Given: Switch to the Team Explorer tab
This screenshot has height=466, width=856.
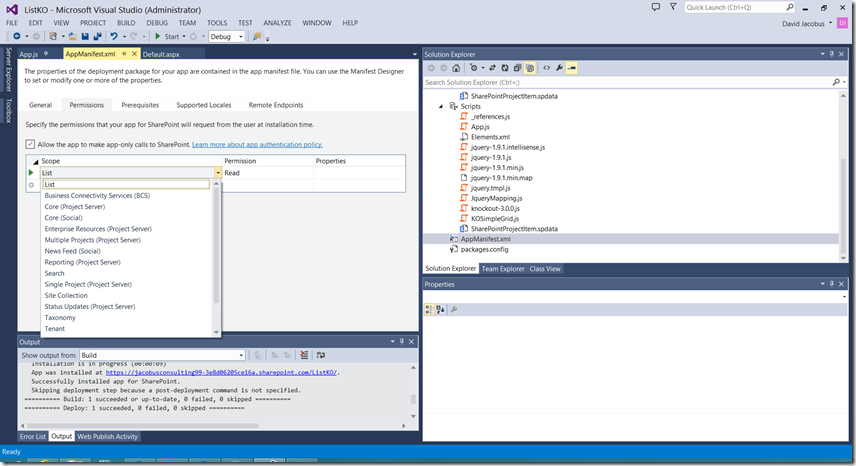Looking at the screenshot, I should 503,269.
